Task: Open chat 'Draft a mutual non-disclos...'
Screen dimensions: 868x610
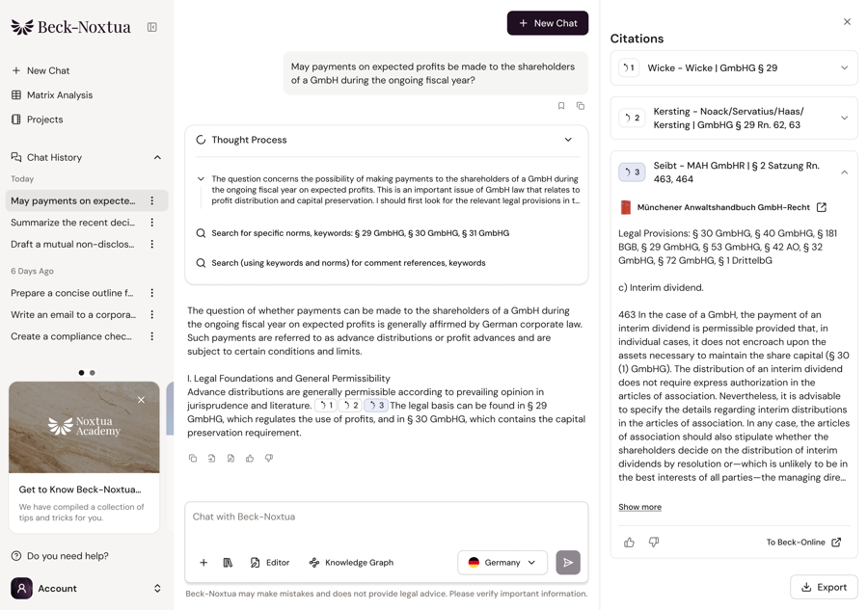Action: 72,244
